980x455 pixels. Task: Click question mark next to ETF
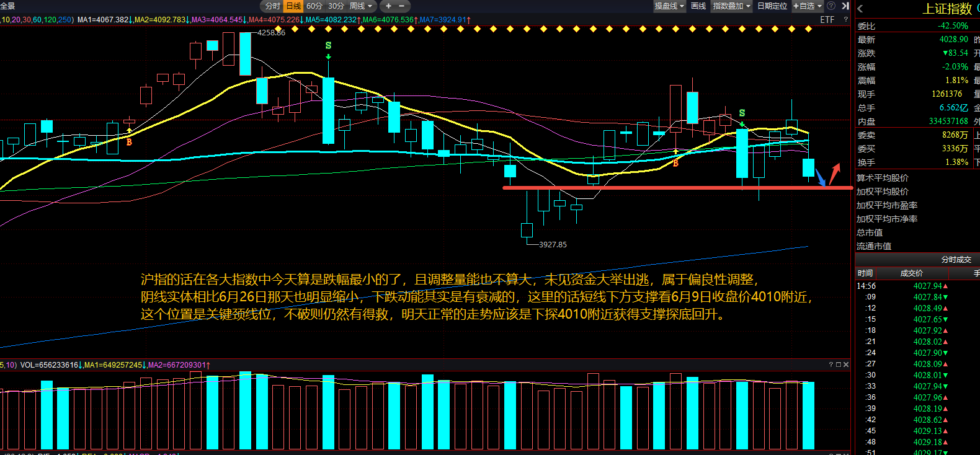(x=845, y=20)
